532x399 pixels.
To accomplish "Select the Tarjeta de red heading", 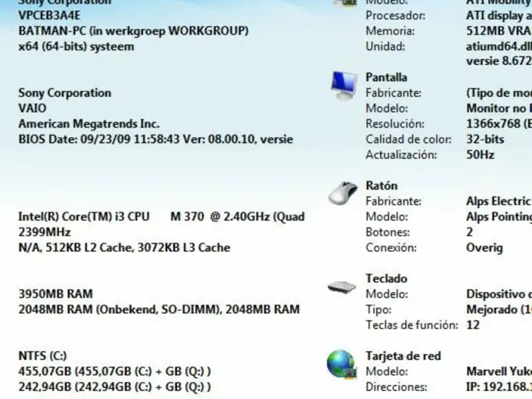I will 403,356.
